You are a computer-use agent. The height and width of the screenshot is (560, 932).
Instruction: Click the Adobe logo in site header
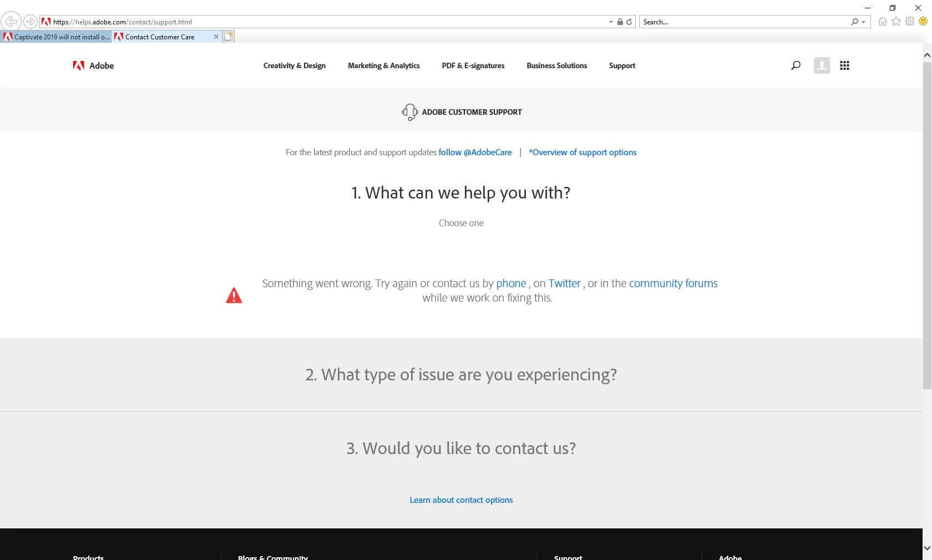click(93, 65)
